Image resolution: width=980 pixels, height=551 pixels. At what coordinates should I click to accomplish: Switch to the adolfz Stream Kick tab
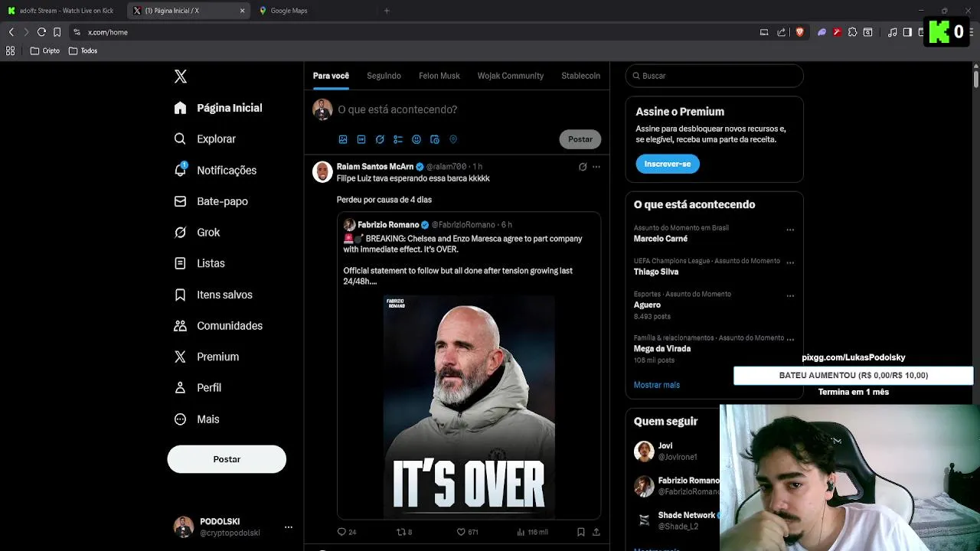click(65, 11)
